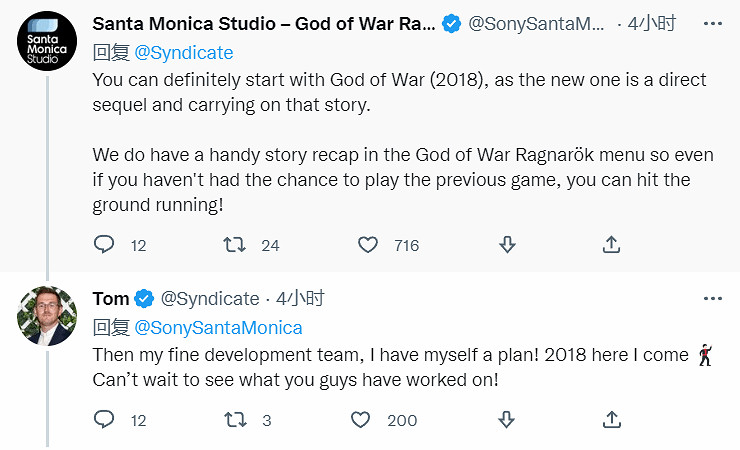
Task: Open Tom's display name link
Action: tap(111, 299)
